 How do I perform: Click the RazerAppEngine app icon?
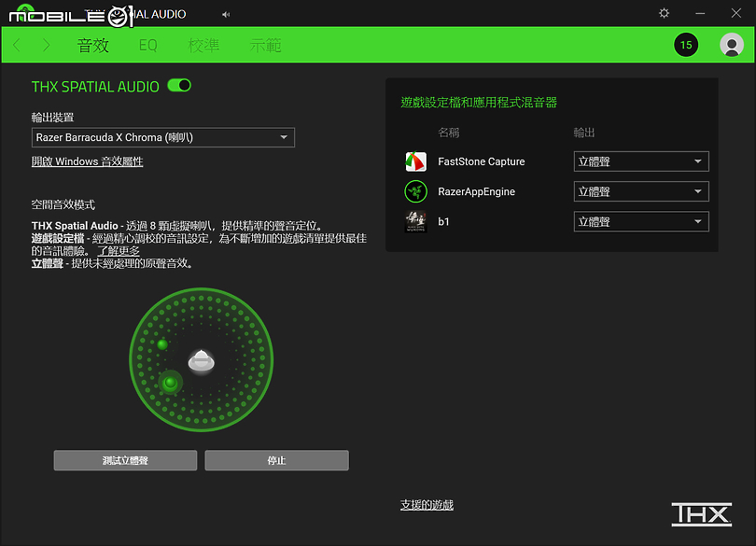(x=415, y=191)
